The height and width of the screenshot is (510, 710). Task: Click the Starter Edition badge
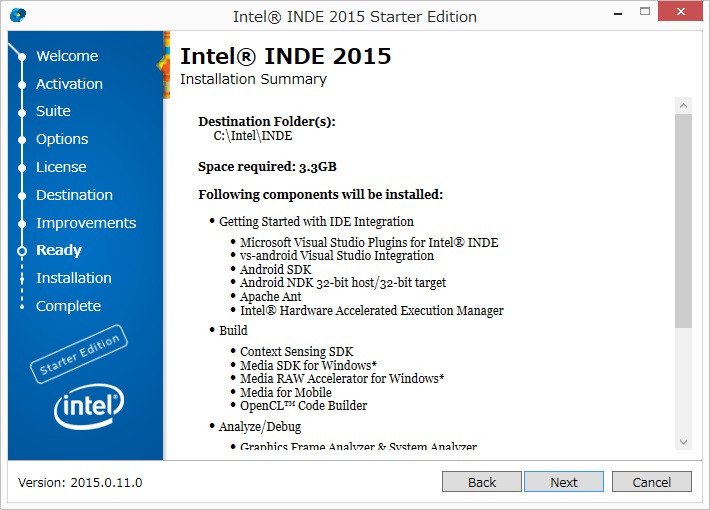pos(80,354)
